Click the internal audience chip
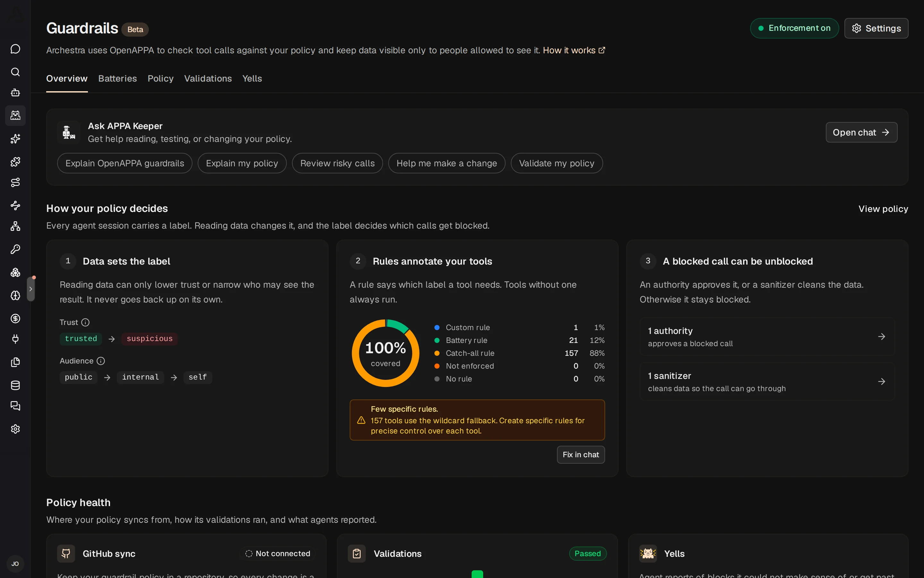The image size is (924, 578). [x=140, y=377]
